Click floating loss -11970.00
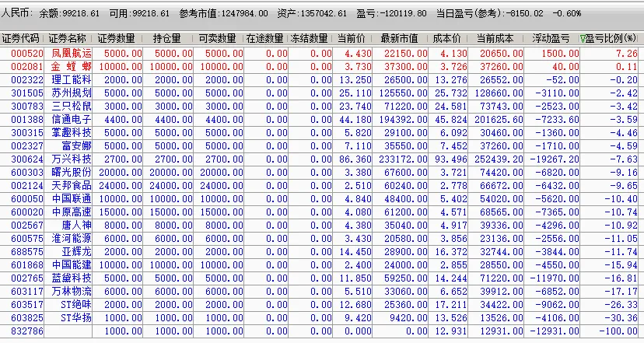The image size is (644, 343). pos(555,278)
